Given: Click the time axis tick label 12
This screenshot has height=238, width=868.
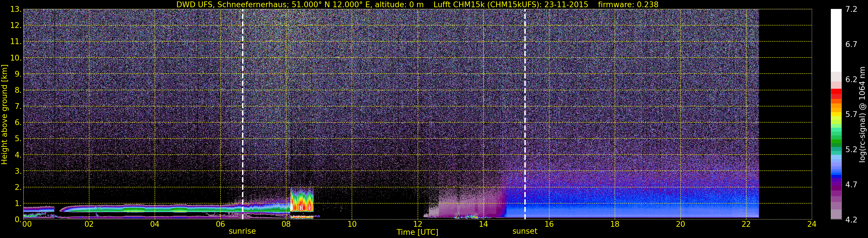Looking at the screenshot, I should pyautogui.click(x=417, y=224).
